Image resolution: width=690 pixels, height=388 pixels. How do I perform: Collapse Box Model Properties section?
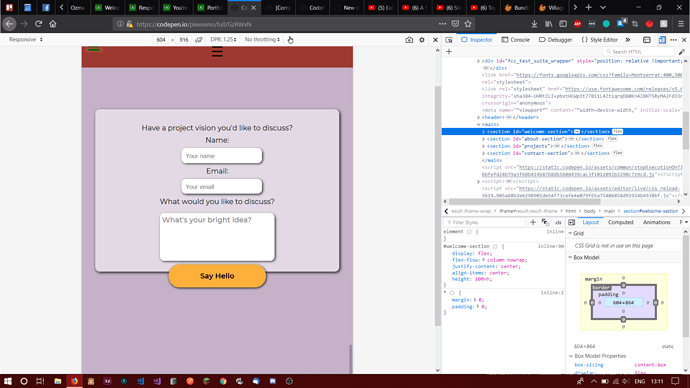[571, 356]
